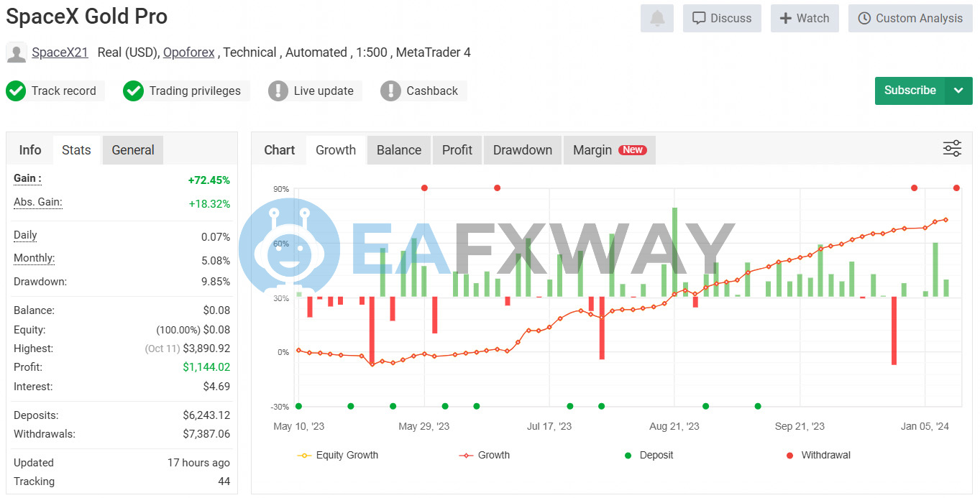Open chart settings sliders icon
This screenshot has height=498, width=980.
point(952,149)
